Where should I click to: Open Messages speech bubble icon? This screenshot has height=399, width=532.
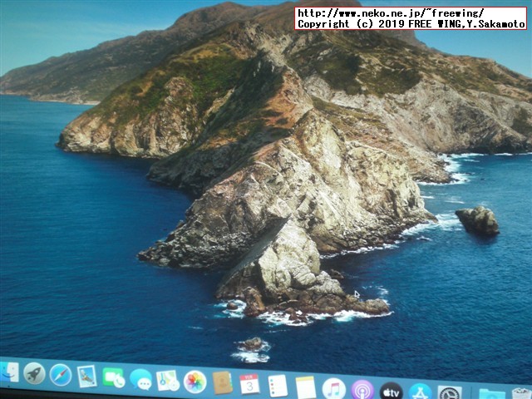[x=140, y=379]
